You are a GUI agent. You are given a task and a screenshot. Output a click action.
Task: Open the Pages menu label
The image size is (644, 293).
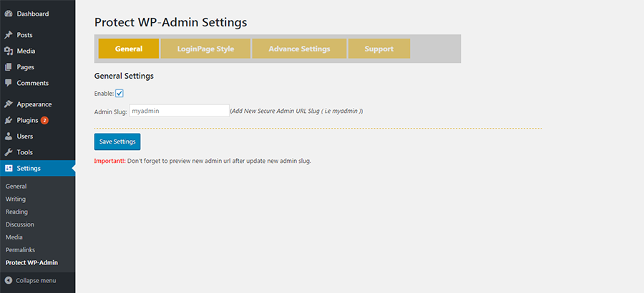26,67
